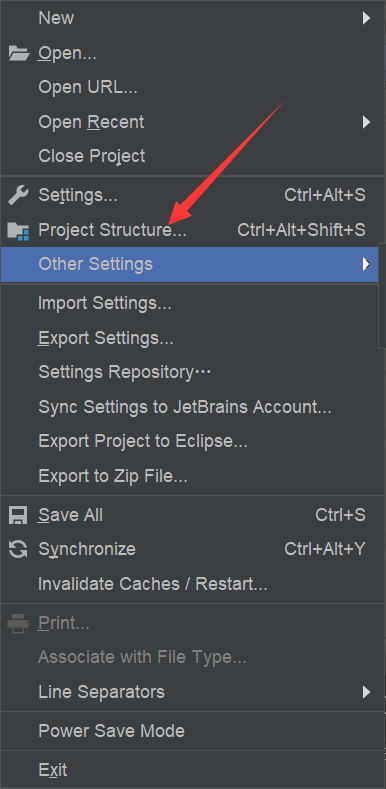Screen dimensions: 386x789
Task: Click the Project Structure folder icon
Action: click(x=19, y=230)
